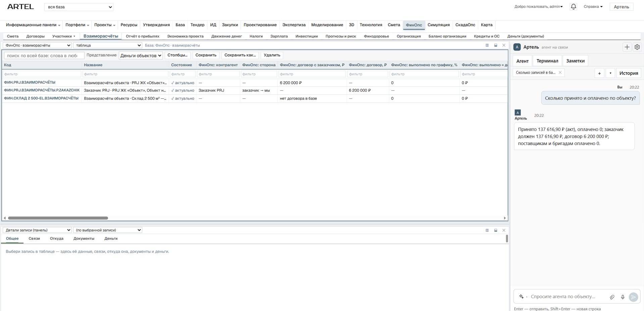Attach a file with the paperclip icon
Viewport: 644px width, 311px height.
(x=612, y=297)
